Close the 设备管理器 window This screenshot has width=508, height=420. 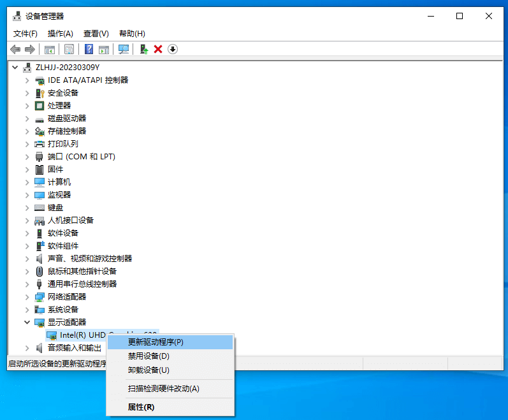pos(489,16)
